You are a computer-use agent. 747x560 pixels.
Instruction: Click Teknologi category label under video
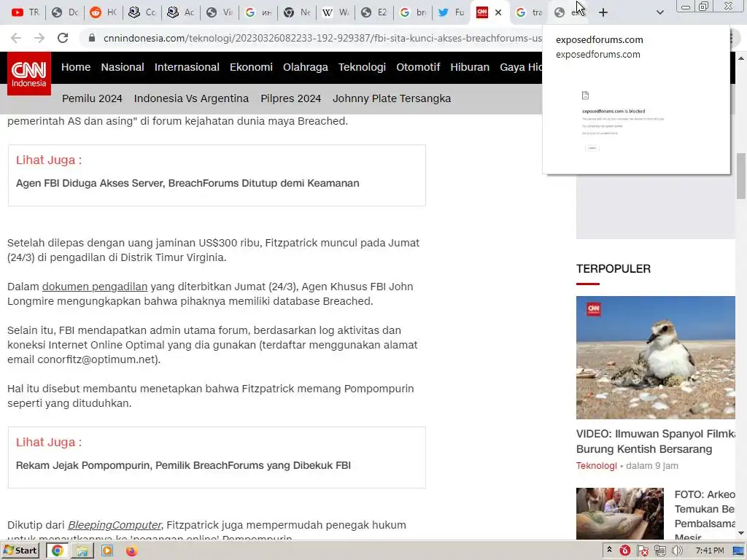click(596, 466)
